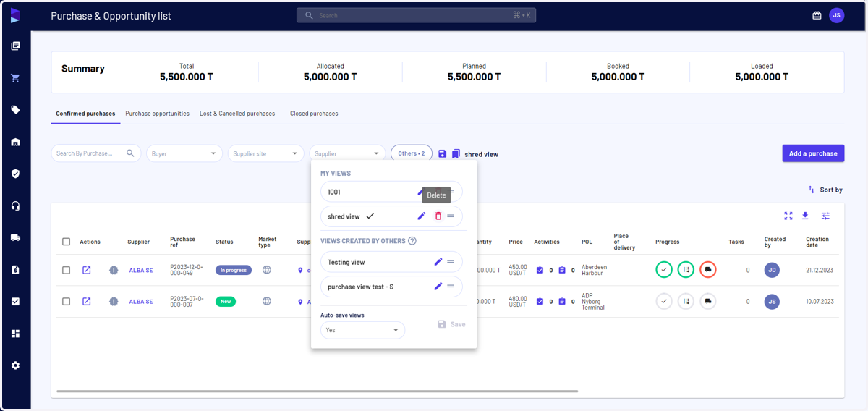Click the save view floppy icon
Viewport: 868px width, 411px height.
click(x=443, y=153)
